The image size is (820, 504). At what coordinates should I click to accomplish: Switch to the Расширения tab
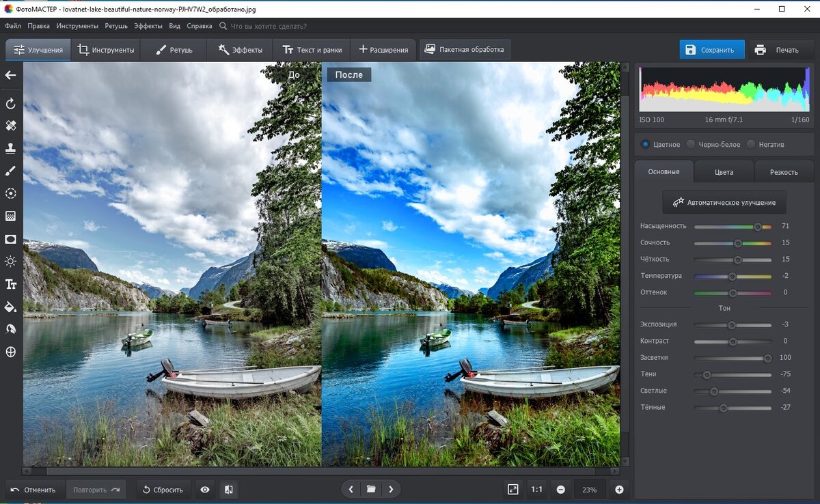tap(383, 50)
